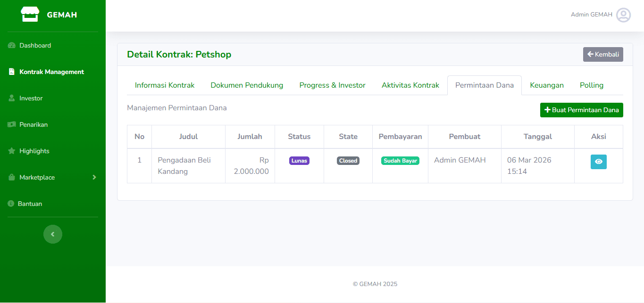Collapse the sidebar with the arrow button
Screen dimensions: 644x303
pyautogui.click(x=53, y=234)
